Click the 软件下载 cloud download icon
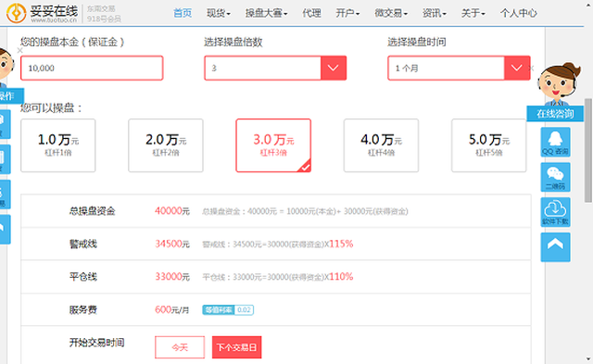 pos(555,212)
